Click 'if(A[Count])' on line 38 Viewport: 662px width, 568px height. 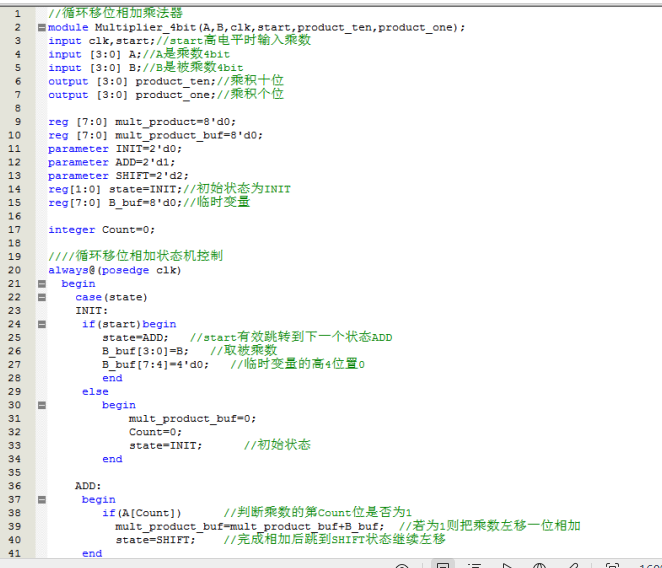[x=142, y=513]
